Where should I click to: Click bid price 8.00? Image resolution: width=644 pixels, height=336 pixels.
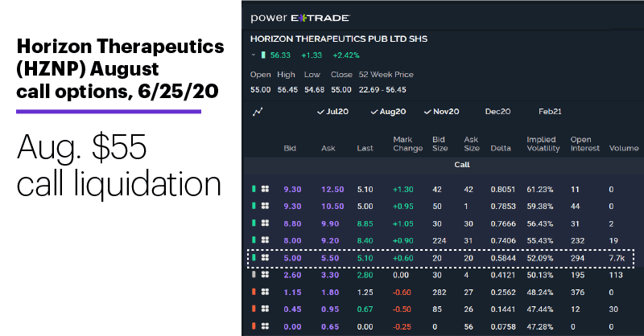[x=292, y=240]
